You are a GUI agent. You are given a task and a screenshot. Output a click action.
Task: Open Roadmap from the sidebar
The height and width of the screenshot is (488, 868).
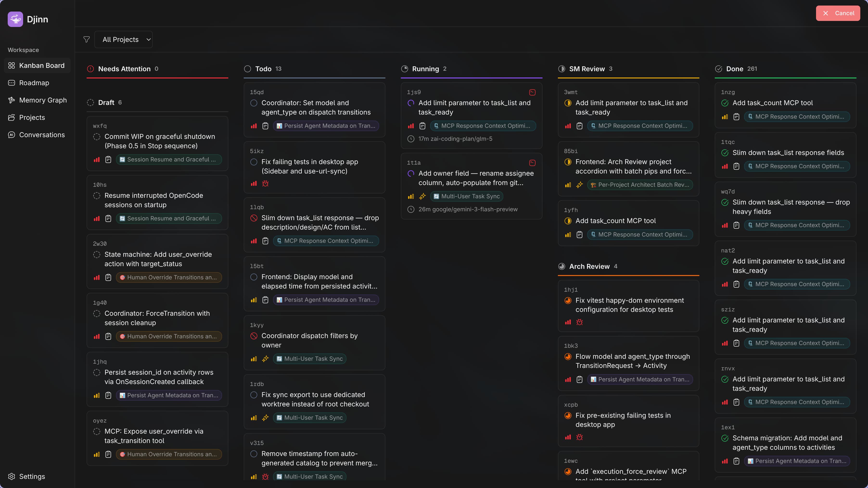(34, 83)
